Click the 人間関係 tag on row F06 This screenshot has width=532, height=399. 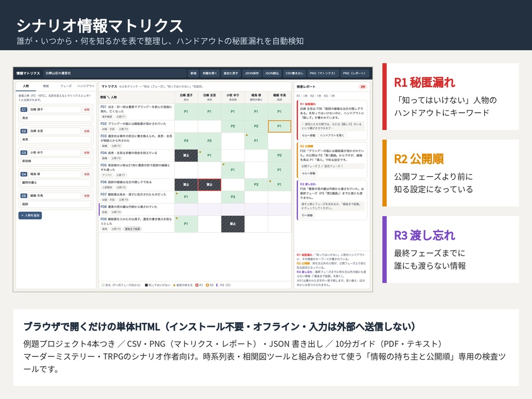(x=107, y=187)
